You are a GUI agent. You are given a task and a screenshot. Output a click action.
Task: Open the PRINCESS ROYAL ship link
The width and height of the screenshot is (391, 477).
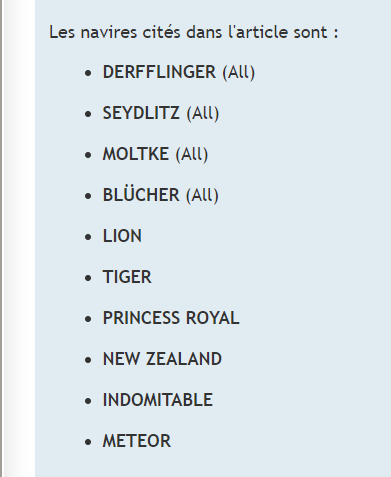[x=171, y=318]
